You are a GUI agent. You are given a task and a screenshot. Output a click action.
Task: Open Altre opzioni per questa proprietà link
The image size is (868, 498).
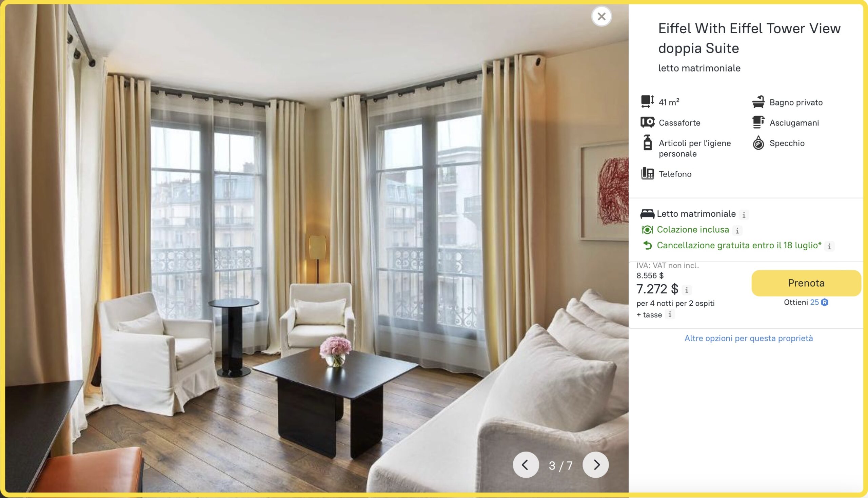[x=748, y=338]
